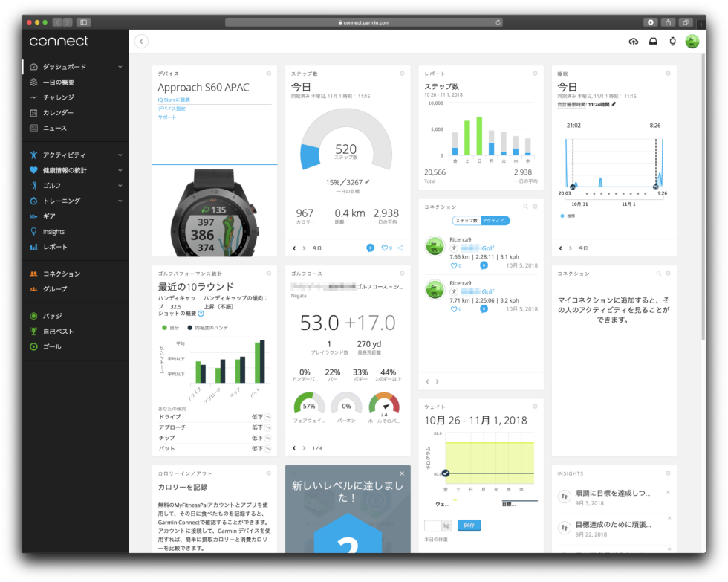Open レポート from the sidebar
The width and height of the screenshot is (728, 582).
point(55,247)
